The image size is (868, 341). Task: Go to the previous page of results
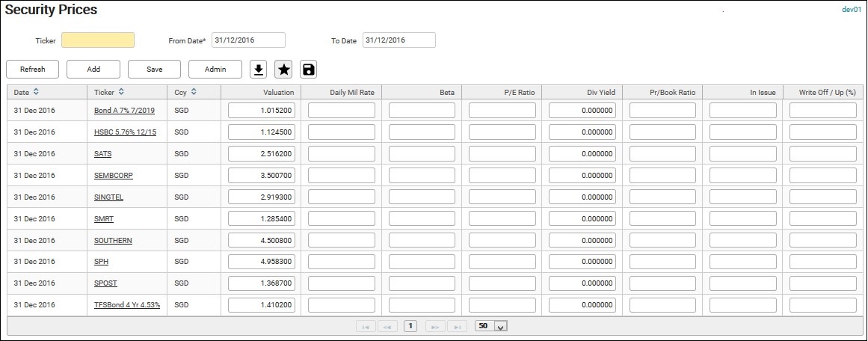coord(387,326)
